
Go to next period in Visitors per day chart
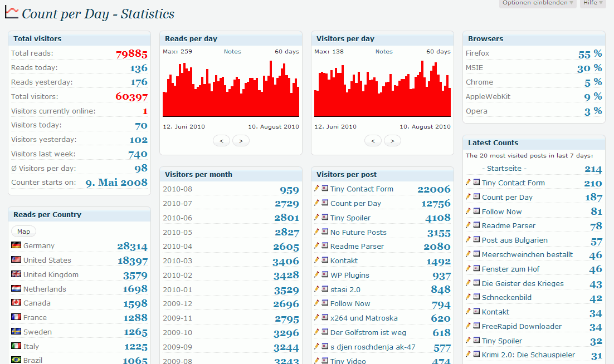tap(392, 141)
